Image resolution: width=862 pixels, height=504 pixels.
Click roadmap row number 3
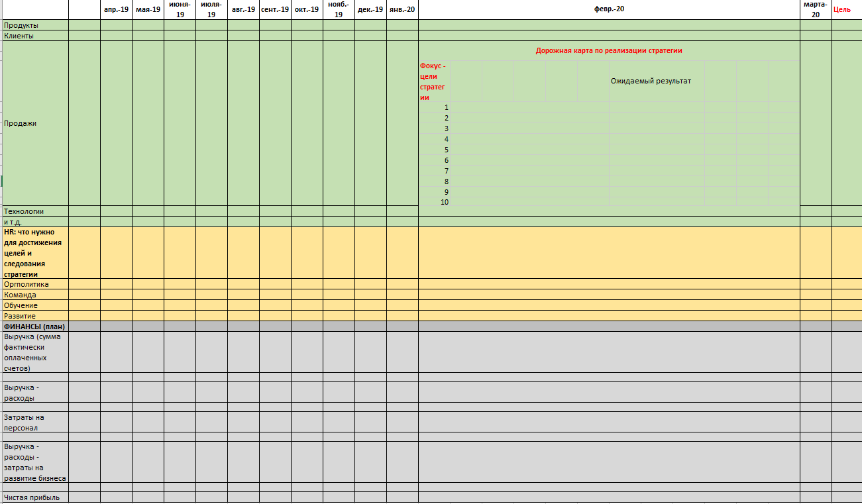point(434,128)
